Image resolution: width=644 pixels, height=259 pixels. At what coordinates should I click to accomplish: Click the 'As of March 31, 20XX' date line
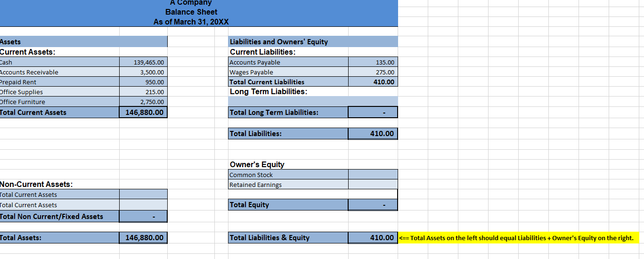191,22
